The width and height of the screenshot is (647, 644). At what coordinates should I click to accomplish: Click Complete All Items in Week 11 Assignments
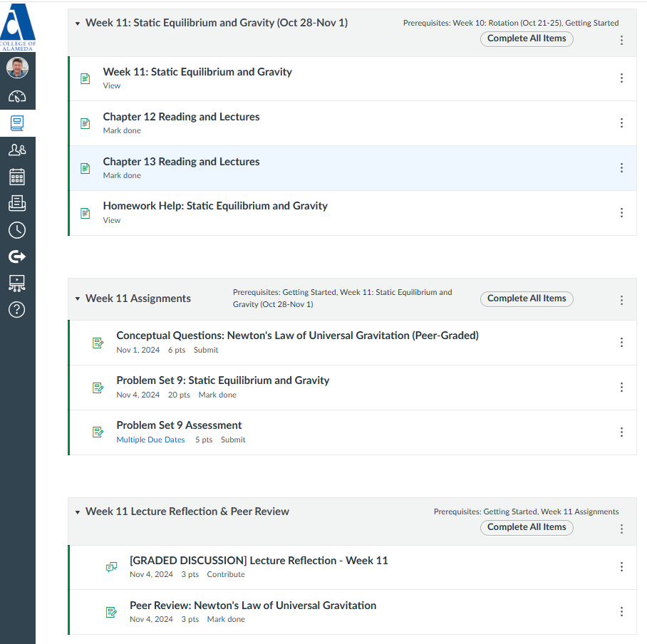click(x=527, y=298)
